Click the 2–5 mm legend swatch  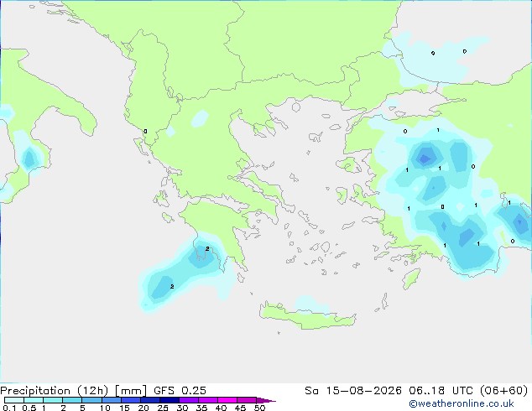tap(72, 400)
